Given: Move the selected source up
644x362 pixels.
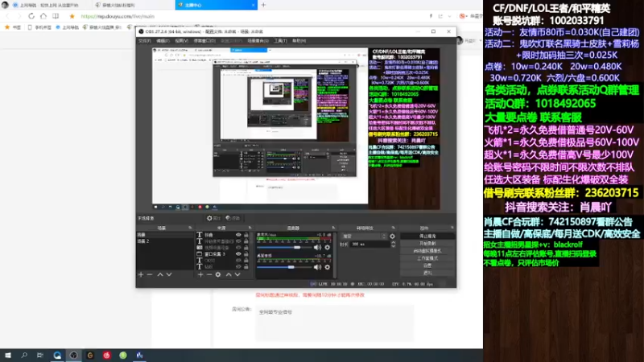Looking at the screenshot, I should [229, 274].
